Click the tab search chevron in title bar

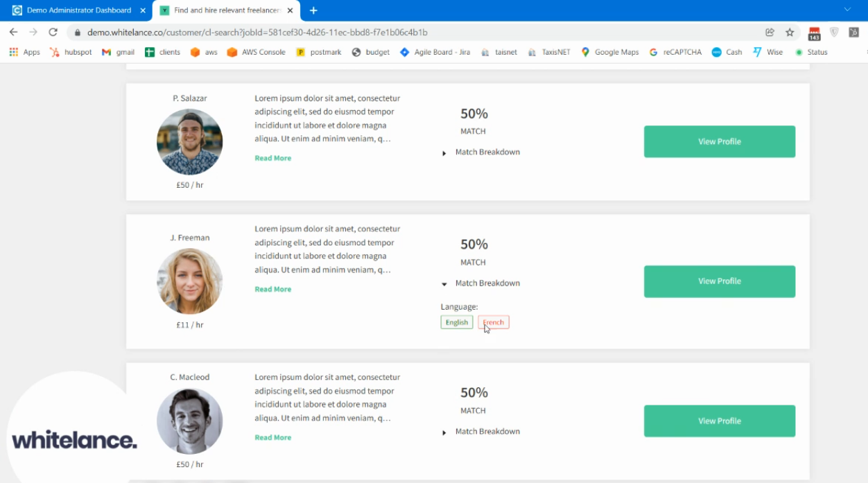coord(847,10)
